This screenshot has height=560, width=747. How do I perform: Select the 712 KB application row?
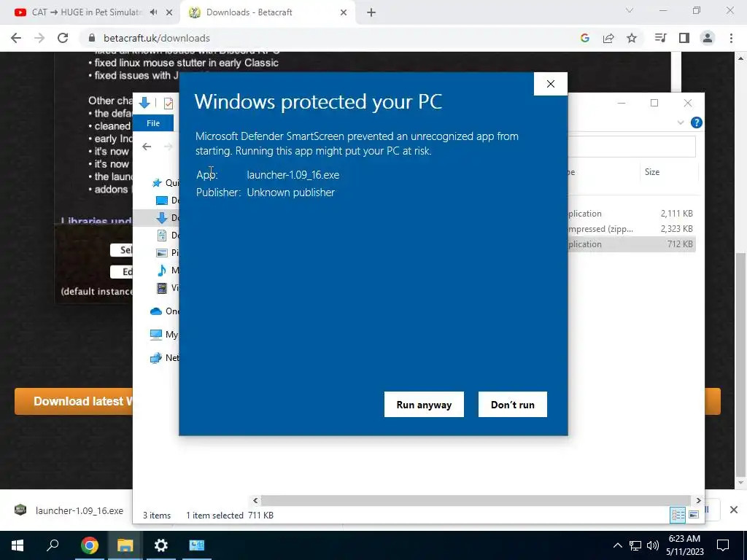[x=632, y=244]
